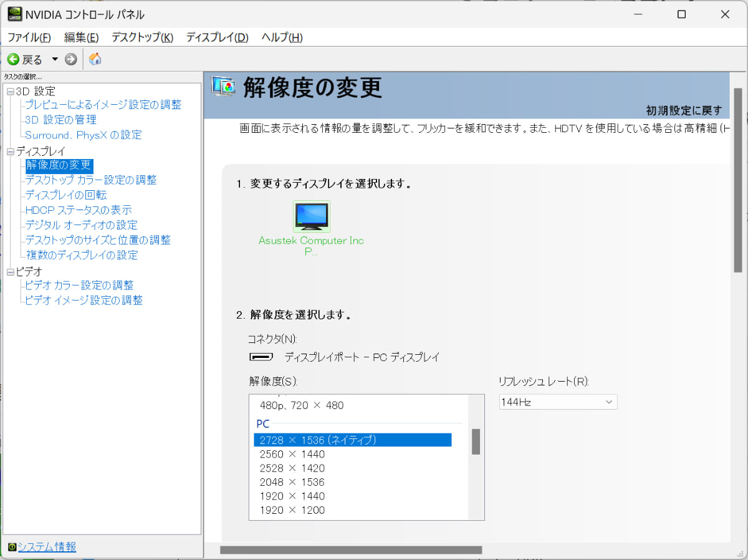Click the forward navigation arrow icon
Viewport: 748px width, 560px height.
70,59
